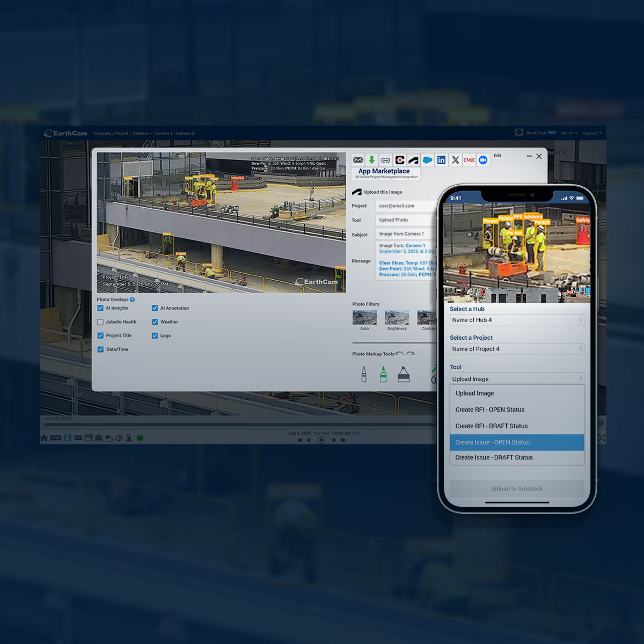
Task: Share to LinkedIn icon
Action: 441,160
